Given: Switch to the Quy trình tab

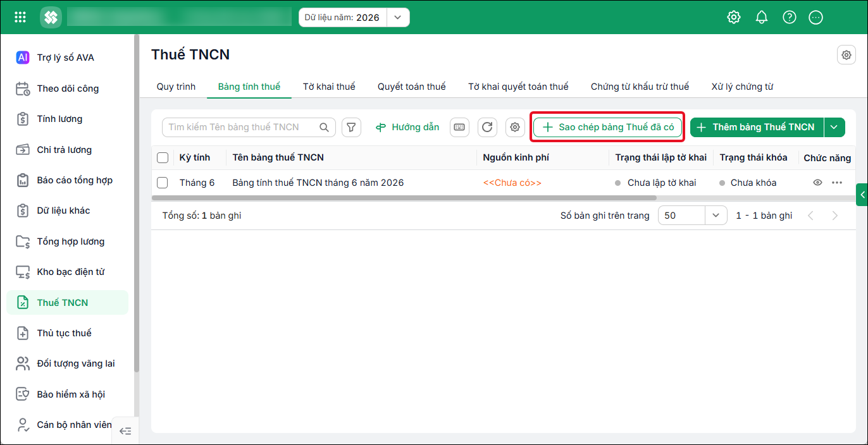Looking at the screenshot, I should [x=176, y=87].
